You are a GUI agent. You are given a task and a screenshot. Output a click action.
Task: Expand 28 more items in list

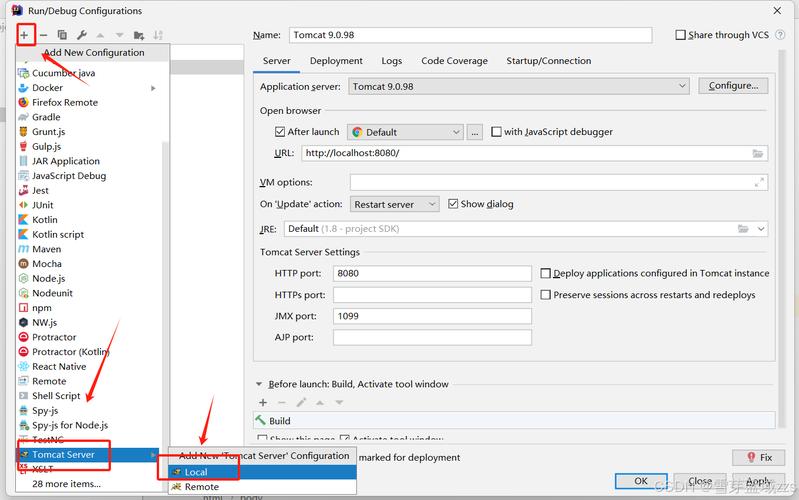(66, 484)
